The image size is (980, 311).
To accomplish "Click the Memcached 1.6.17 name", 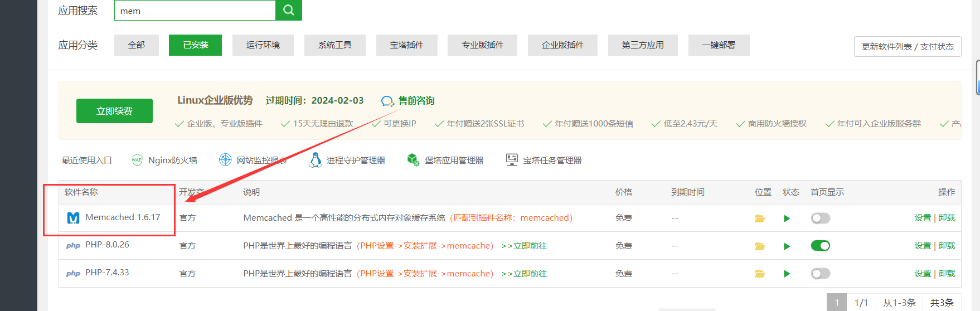I will (123, 217).
